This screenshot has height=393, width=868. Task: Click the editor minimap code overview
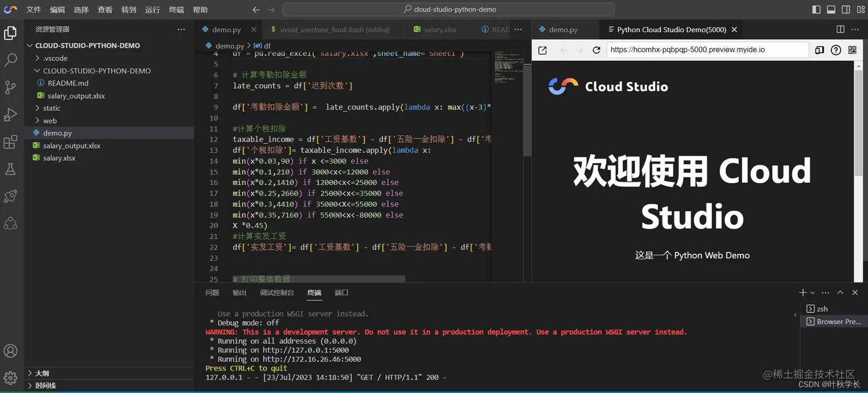(x=509, y=68)
